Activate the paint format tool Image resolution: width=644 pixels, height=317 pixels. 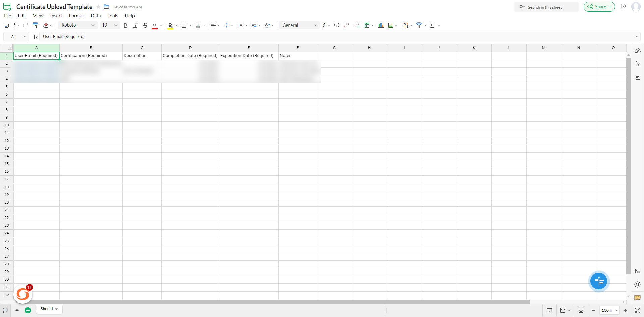point(36,25)
